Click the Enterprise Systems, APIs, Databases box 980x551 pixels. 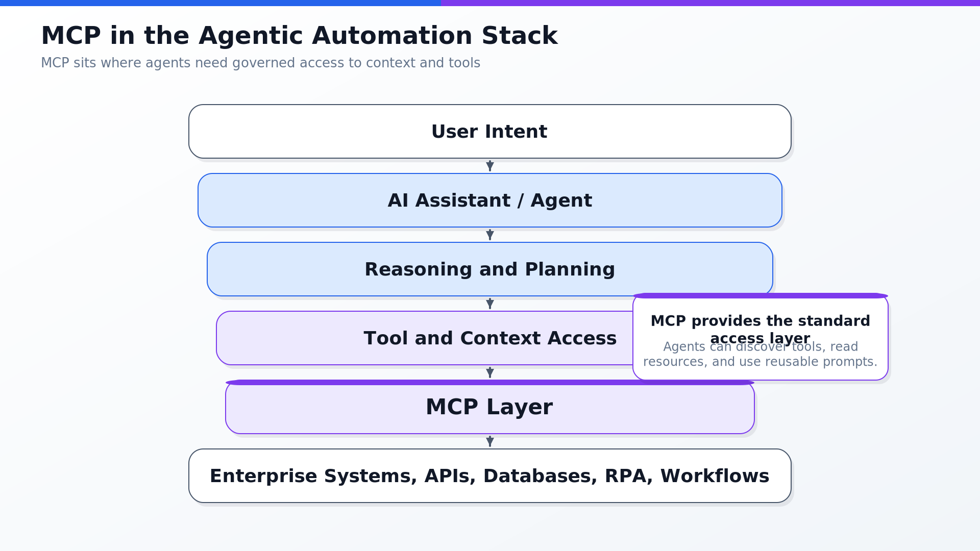coord(490,475)
